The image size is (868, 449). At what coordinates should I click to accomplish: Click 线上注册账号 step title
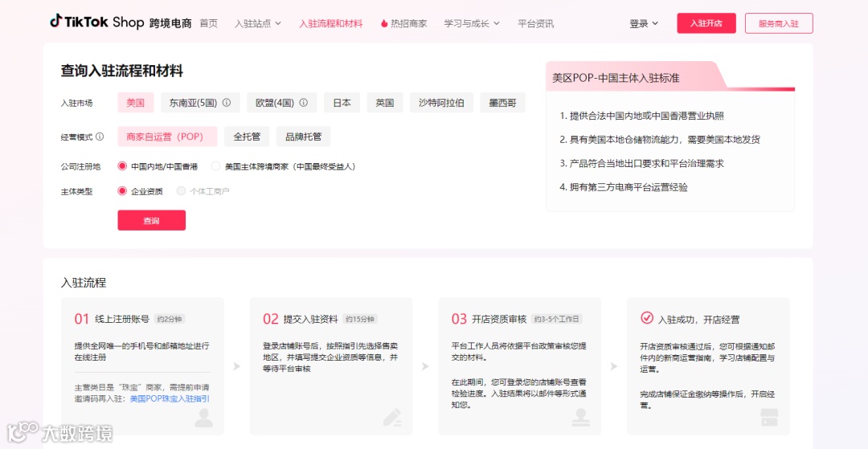[122, 319]
